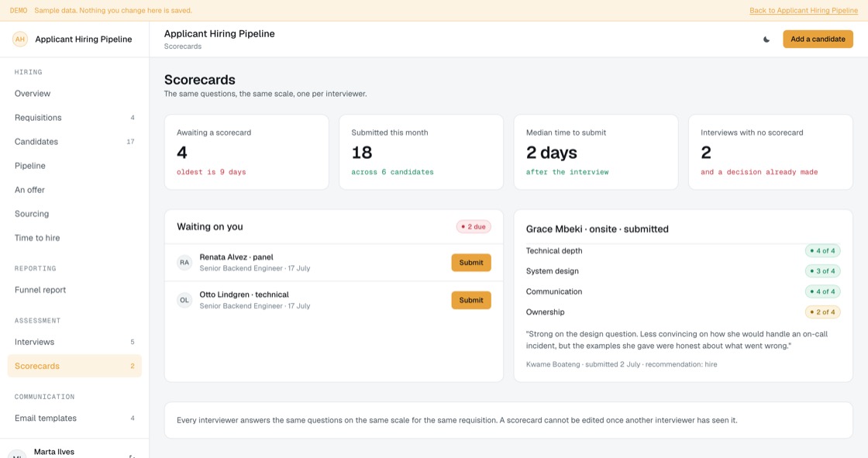The width and height of the screenshot is (868, 458).
Task: Click 'after the interview' text
Action: point(567,172)
